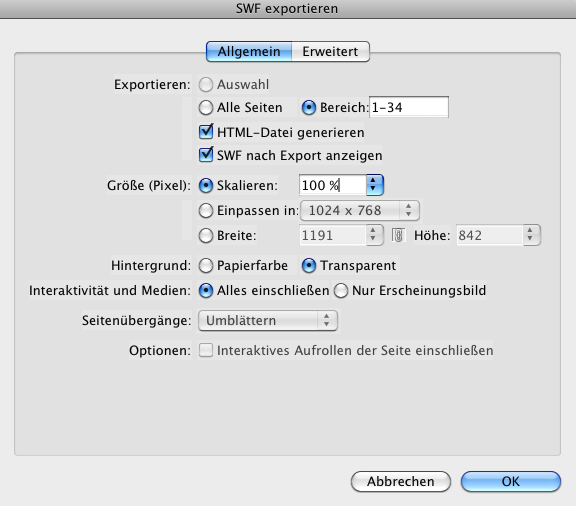Select the Einpassen in radio button
The width and height of the screenshot is (576, 506).
point(206,211)
